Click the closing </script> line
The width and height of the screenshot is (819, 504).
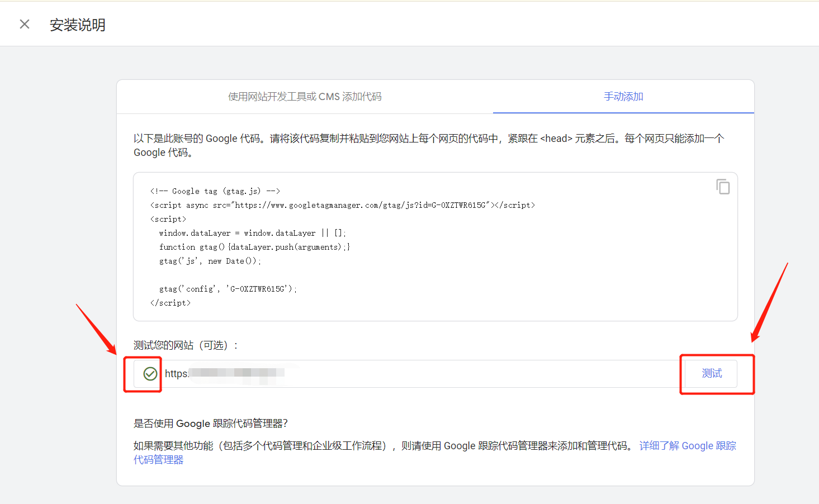tap(171, 303)
